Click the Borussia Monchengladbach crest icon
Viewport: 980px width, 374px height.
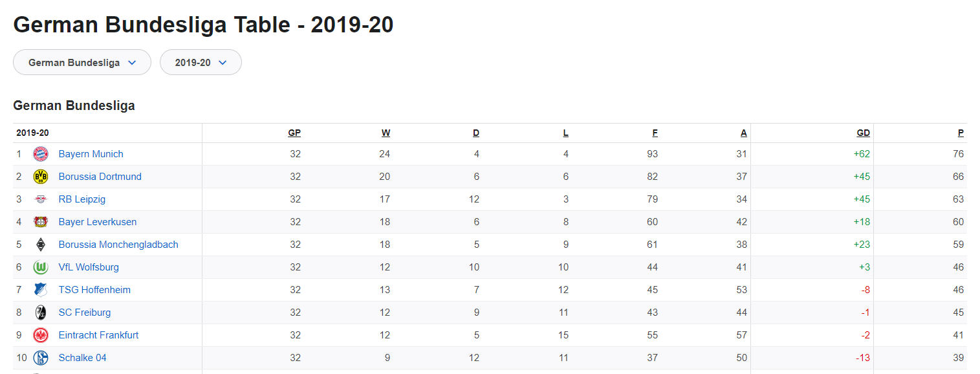tap(41, 245)
